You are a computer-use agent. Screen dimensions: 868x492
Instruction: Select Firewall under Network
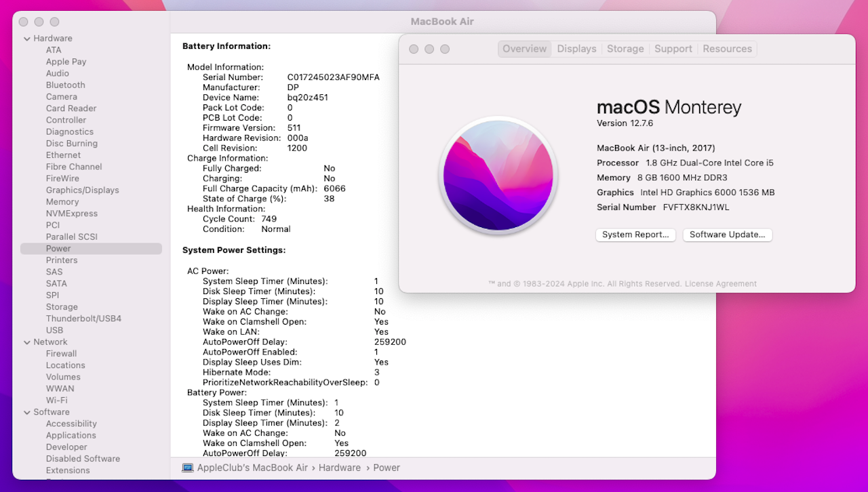(61, 354)
